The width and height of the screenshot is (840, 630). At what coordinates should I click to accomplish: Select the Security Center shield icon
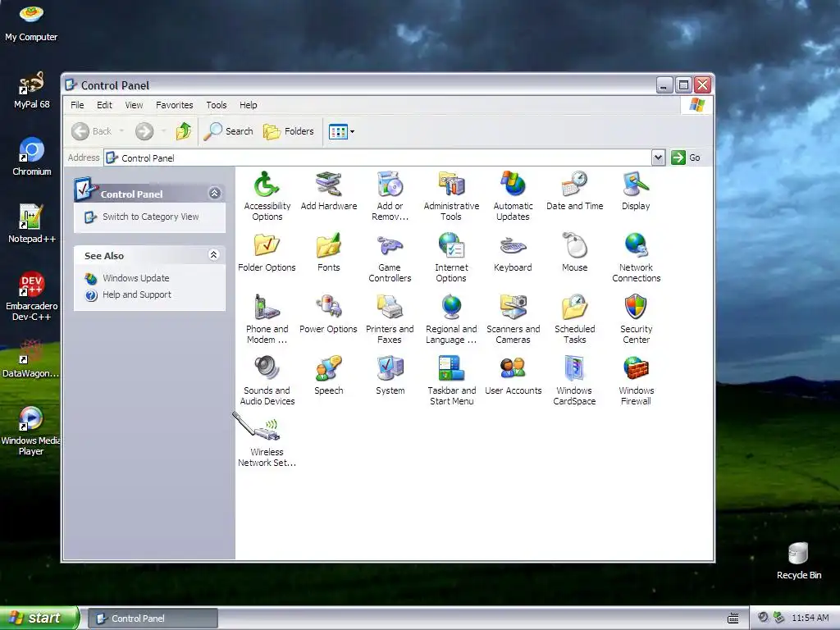pyautogui.click(x=636, y=319)
